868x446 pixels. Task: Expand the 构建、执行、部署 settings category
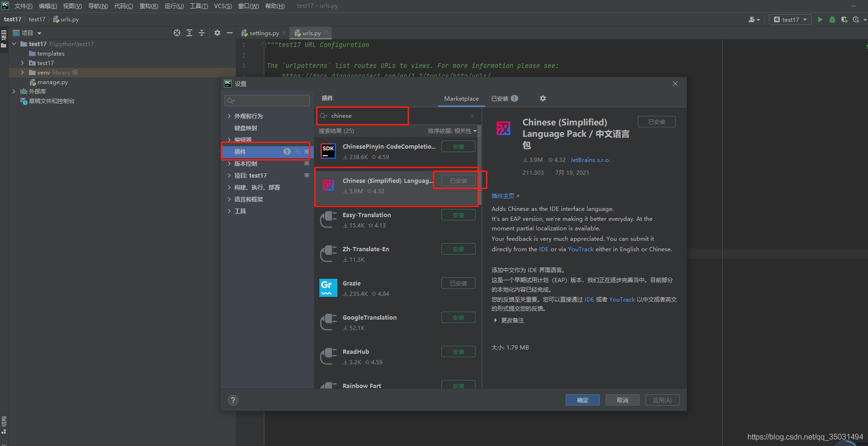pos(229,188)
